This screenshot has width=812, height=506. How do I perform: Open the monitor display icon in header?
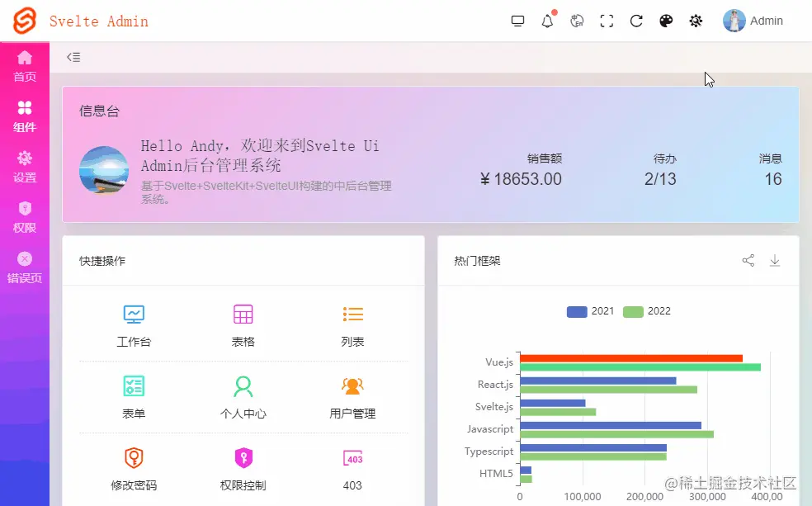click(517, 21)
